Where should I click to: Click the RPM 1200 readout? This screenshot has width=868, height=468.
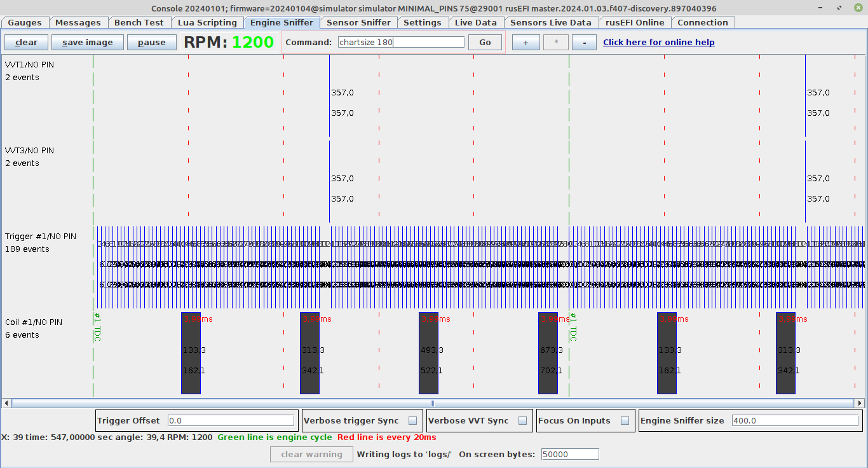229,43
